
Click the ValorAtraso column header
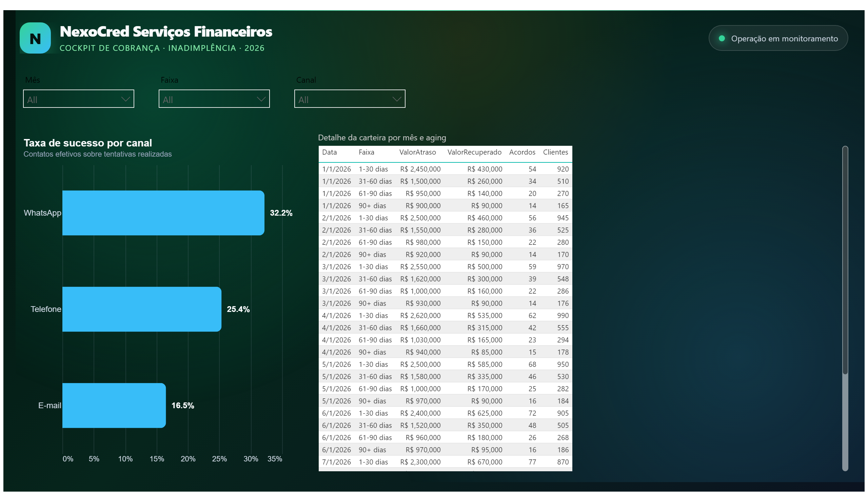click(417, 152)
